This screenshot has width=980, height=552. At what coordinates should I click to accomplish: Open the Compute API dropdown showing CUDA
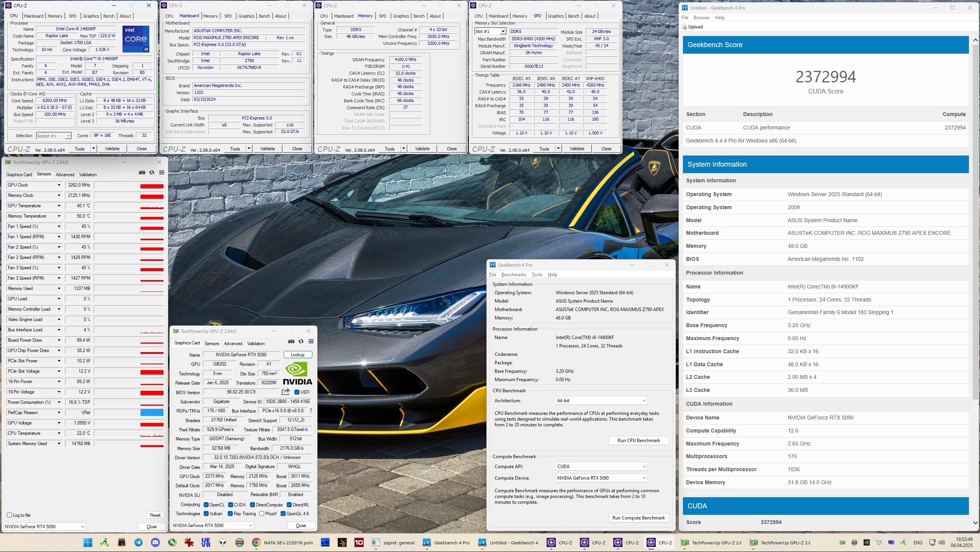601,467
